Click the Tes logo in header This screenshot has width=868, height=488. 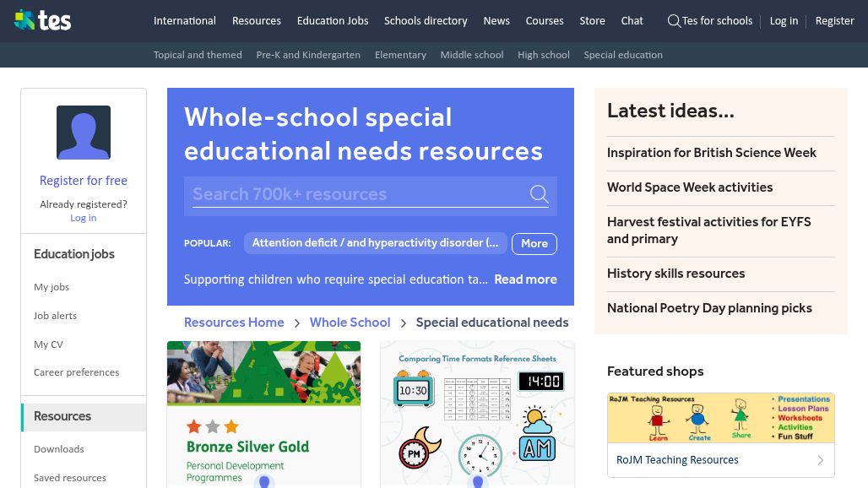click(42, 20)
